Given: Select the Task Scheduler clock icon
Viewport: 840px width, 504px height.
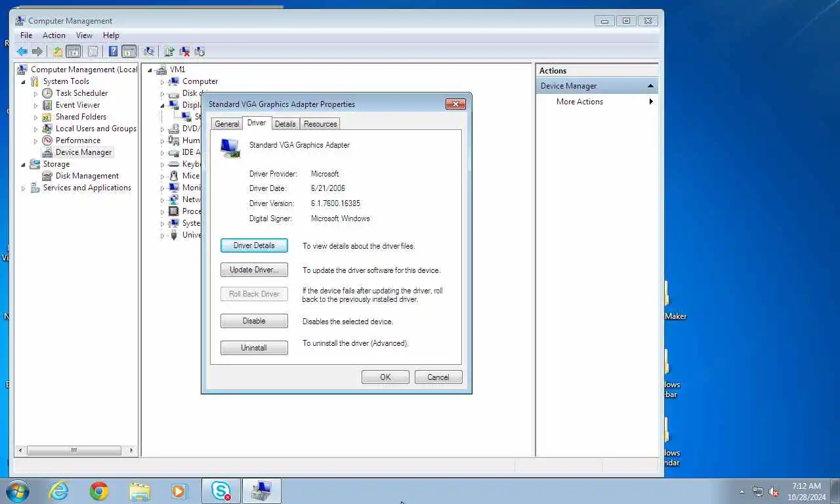Looking at the screenshot, I should (47, 93).
